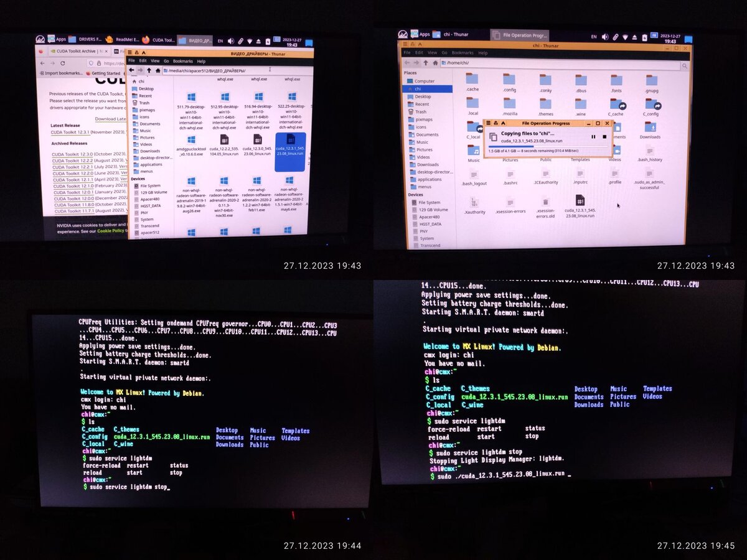747x560 pixels.
Task: Click File Operation Progr... taskbar button
Action: click(519, 35)
